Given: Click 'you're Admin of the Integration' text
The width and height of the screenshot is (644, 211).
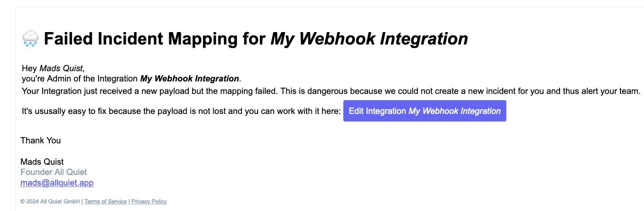Looking at the screenshot, I should tap(80, 79).
